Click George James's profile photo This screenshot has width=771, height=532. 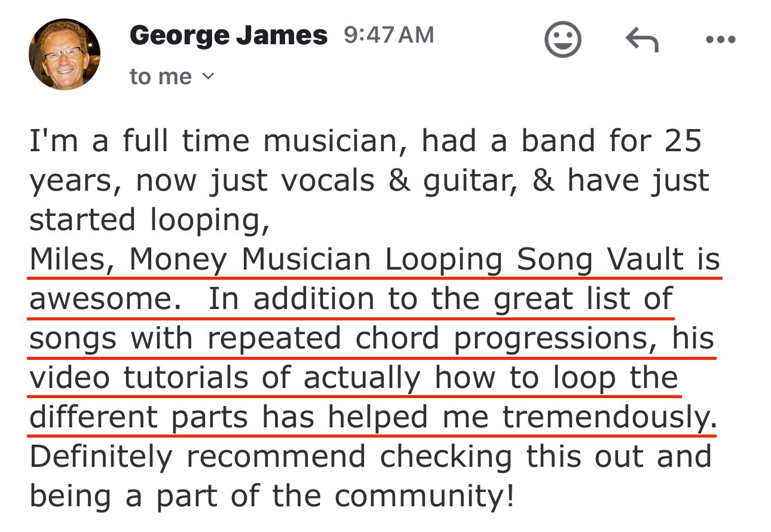(x=64, y=54)
